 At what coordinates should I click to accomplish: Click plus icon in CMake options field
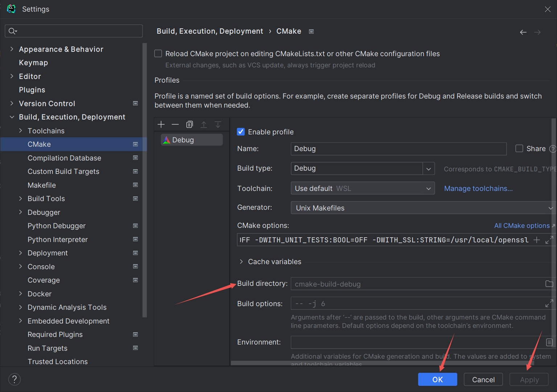pyautogui.click(x=537, y=240)
